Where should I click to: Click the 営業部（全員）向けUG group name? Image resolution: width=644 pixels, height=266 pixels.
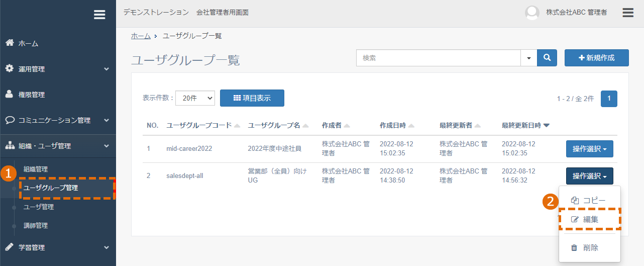tap(277, 175)
